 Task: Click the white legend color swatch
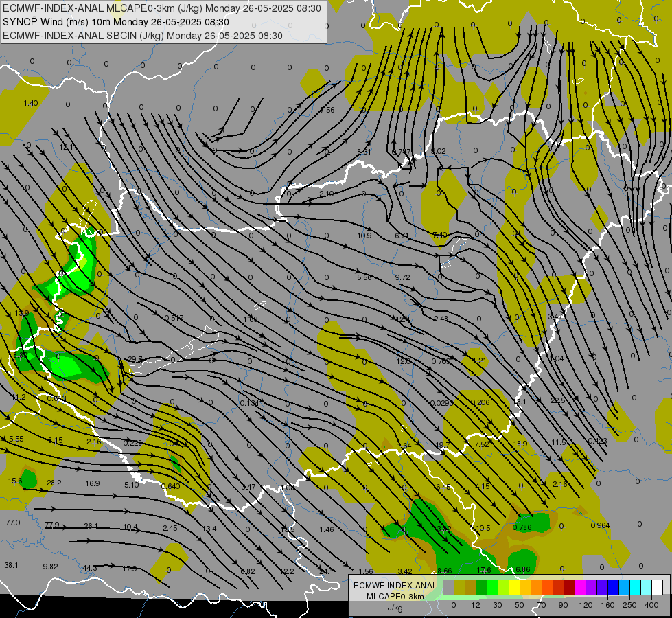click(x=657, y=587)
